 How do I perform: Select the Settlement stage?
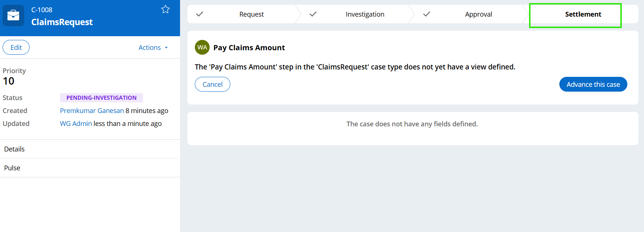pyautogui.click(x=583, y=14)
